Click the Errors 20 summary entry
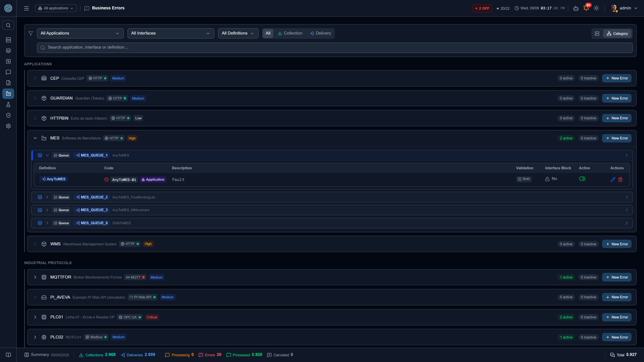644x362 pixels. click(210, 355)
